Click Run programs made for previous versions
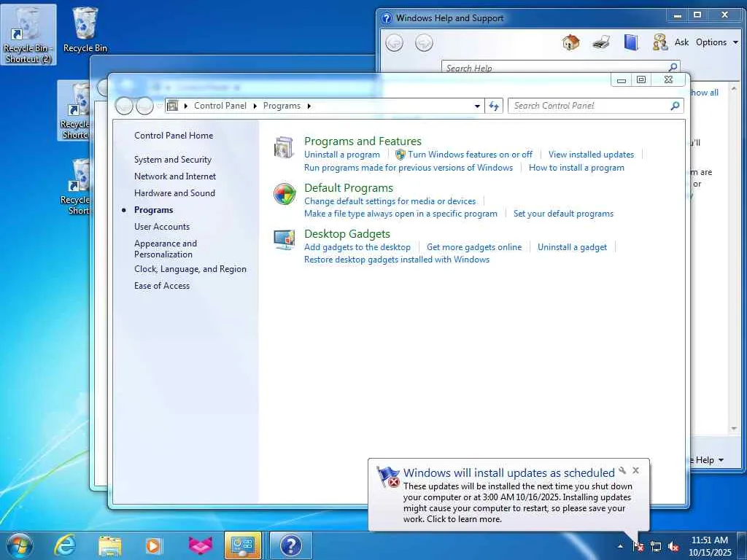This screenshot has height=560, width=747. (x=409, y=168)
